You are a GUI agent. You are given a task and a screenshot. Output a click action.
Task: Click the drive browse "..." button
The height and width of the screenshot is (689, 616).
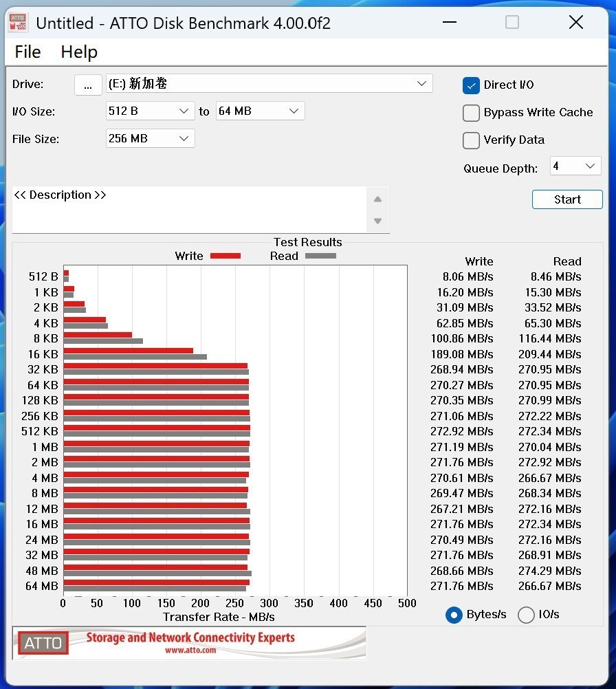tap(88, 85)
